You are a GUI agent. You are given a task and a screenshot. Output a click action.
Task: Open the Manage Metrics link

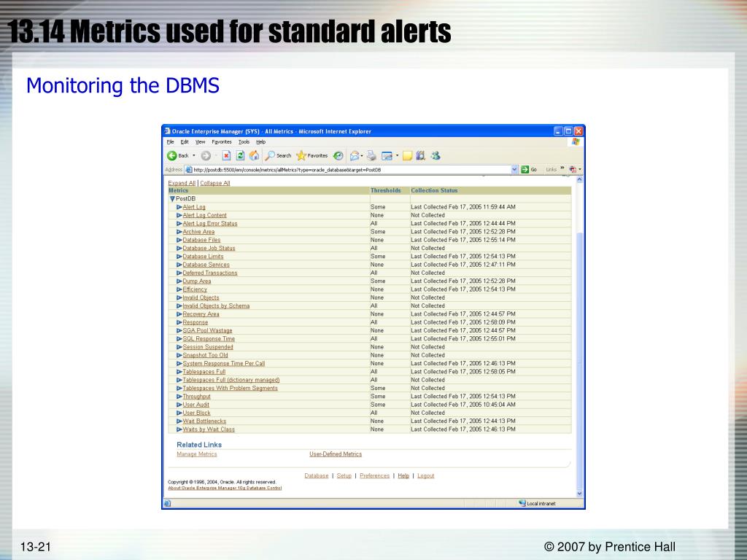[197, 454]
